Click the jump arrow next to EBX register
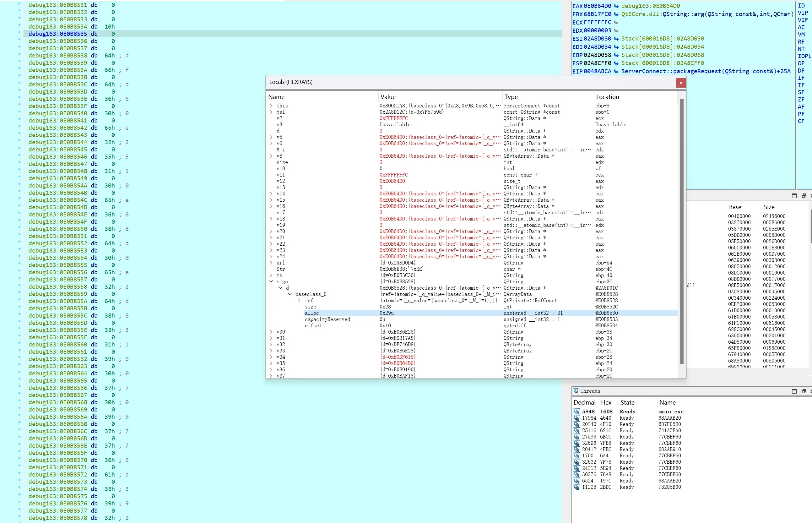Image resolution: width=812 pixels, height=523 pixels. [616, 14]
